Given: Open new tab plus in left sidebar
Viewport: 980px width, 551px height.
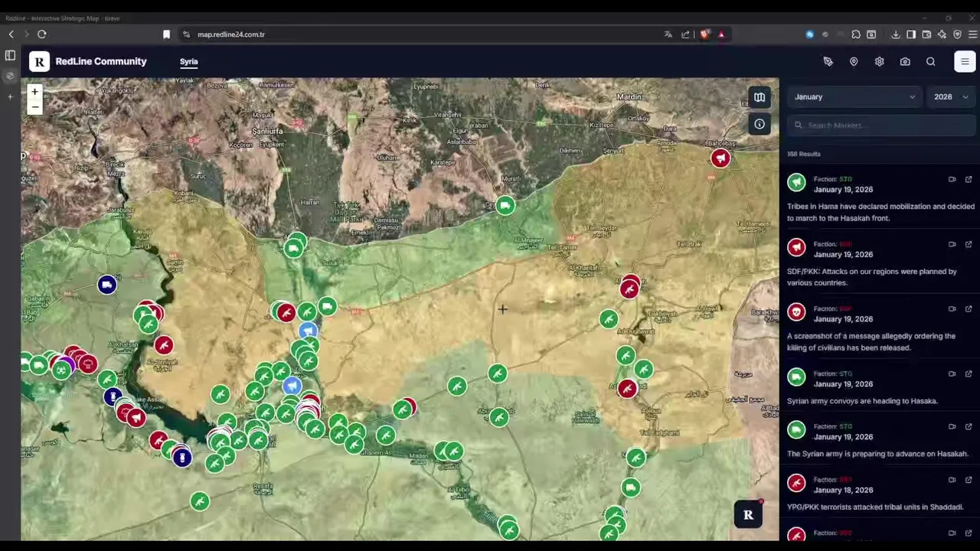Looking at the screenshot, I should (x=10, y=96).
